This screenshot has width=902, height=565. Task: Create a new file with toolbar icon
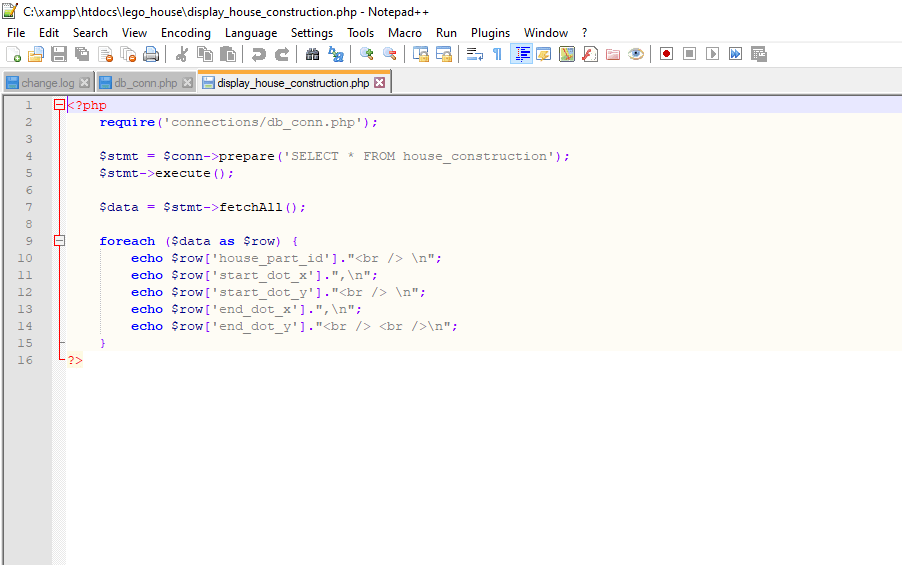pyautogui.click(x=13, y=54)
